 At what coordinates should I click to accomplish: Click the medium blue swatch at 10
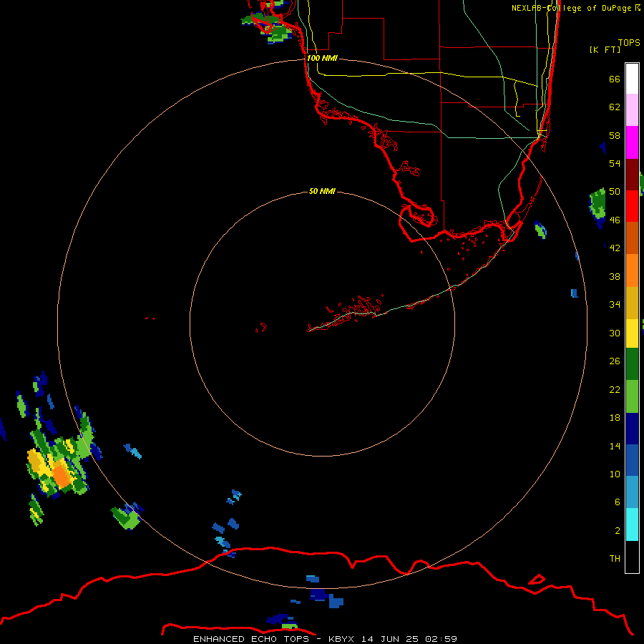632,460
